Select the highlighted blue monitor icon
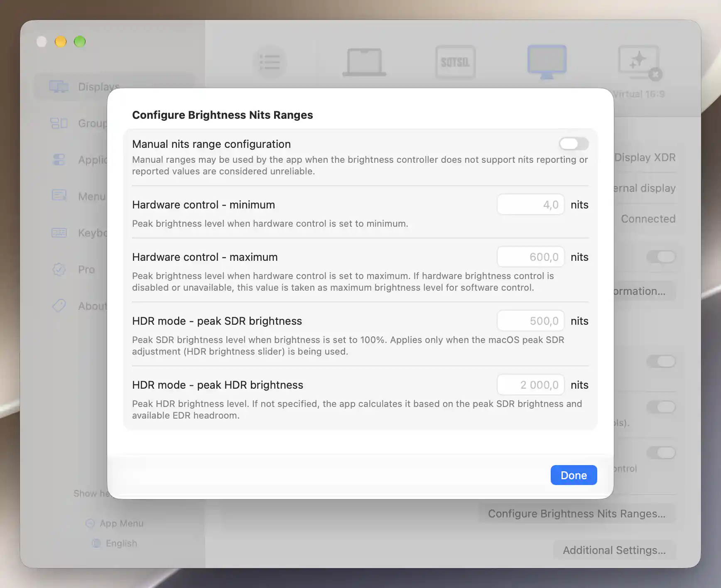 [x=547, y=62]
